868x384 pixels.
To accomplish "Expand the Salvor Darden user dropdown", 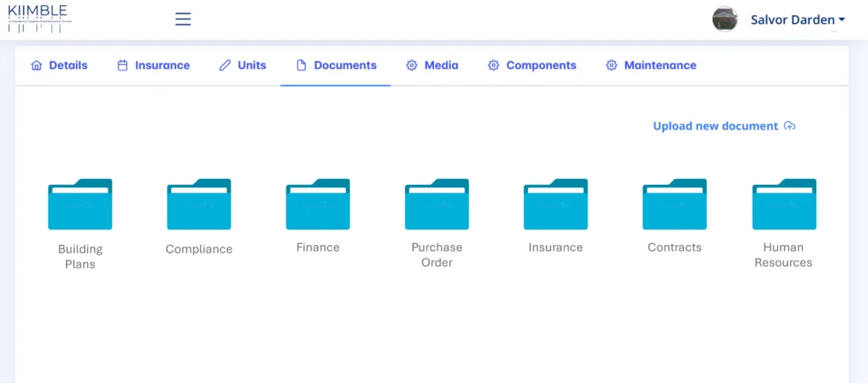I will tap(797, 19).
